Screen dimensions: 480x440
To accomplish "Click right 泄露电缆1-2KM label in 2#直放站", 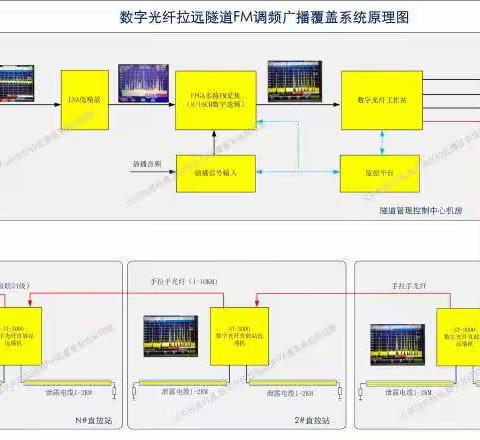I will [x=290, y=393].
